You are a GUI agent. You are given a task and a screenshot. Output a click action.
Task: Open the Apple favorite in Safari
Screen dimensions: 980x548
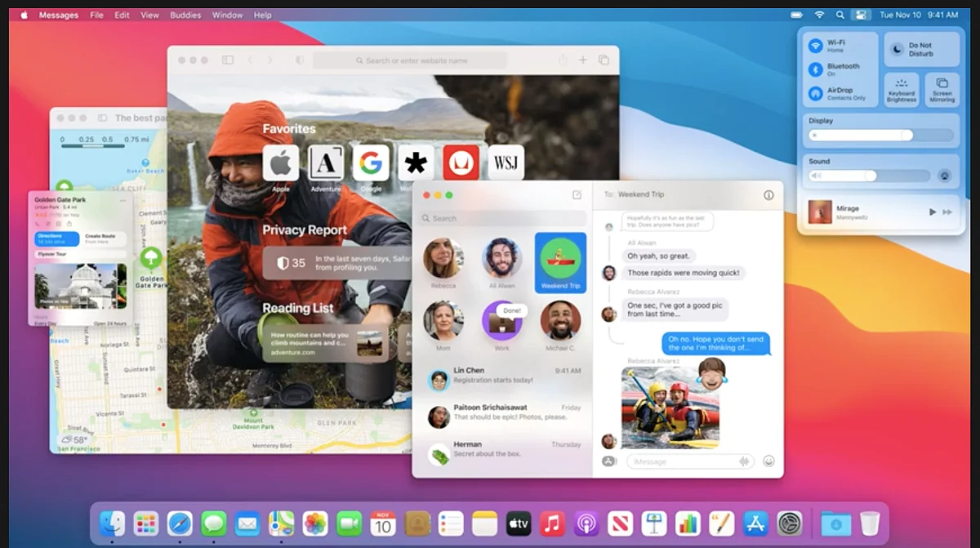(281, 163)
